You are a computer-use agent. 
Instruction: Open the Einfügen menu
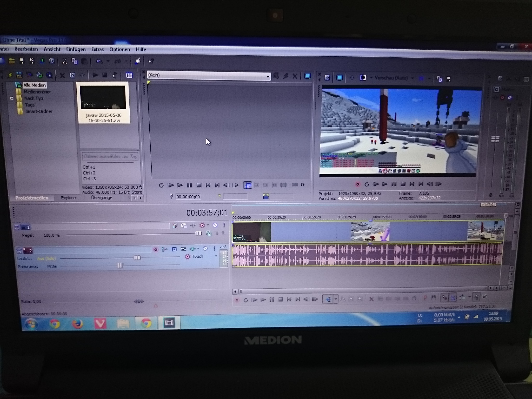tap(76, 49)
